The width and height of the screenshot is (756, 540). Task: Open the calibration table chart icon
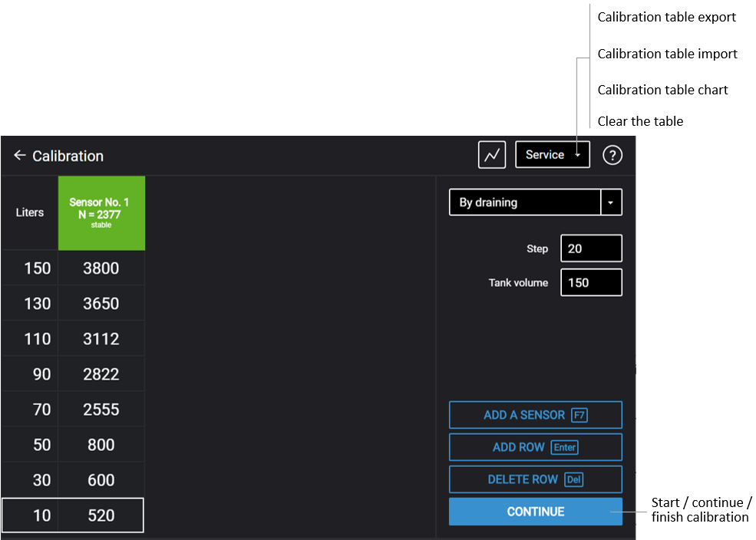[x=492, y=155]
